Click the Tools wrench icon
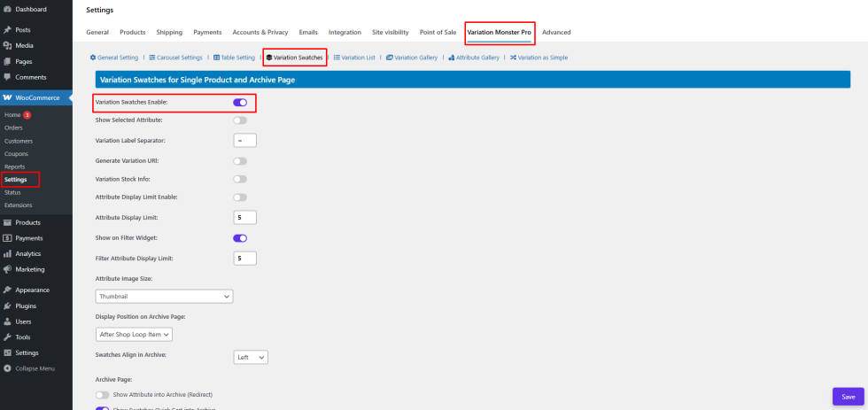868x410 pixels. pos(7,337)
